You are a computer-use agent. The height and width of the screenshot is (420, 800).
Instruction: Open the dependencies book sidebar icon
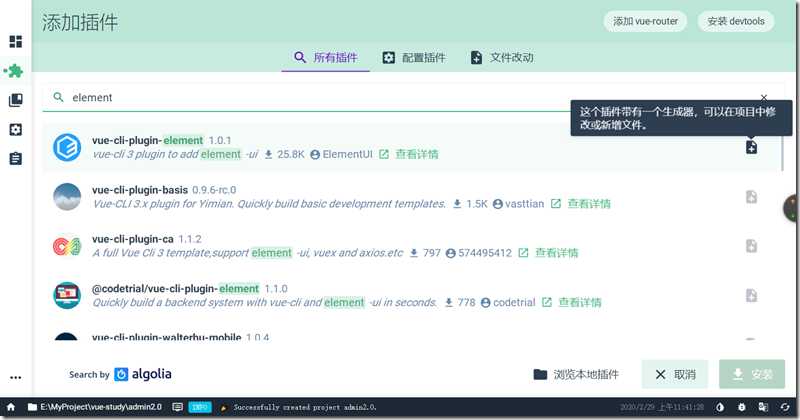[x=16, y=100]
